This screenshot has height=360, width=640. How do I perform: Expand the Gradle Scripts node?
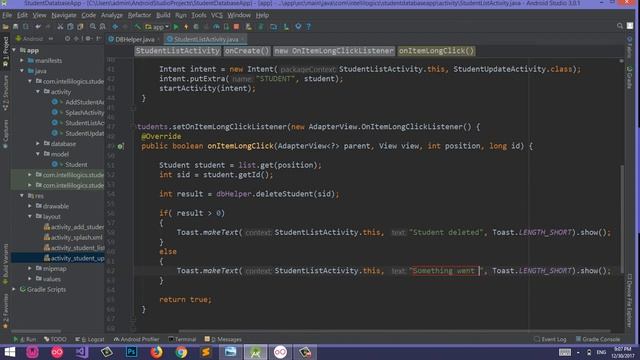pos(14,289)
